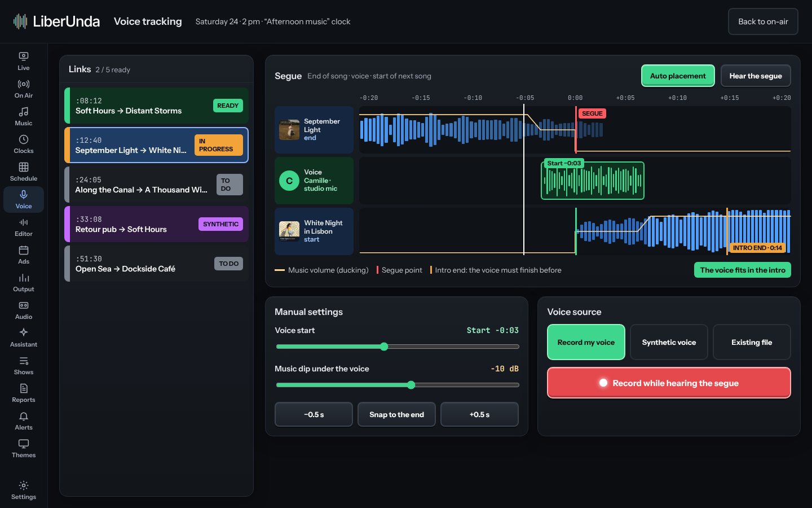
Task: Click the red SEGUE marker on timeline
Action: pyautogui.click(x=592, y=113)
